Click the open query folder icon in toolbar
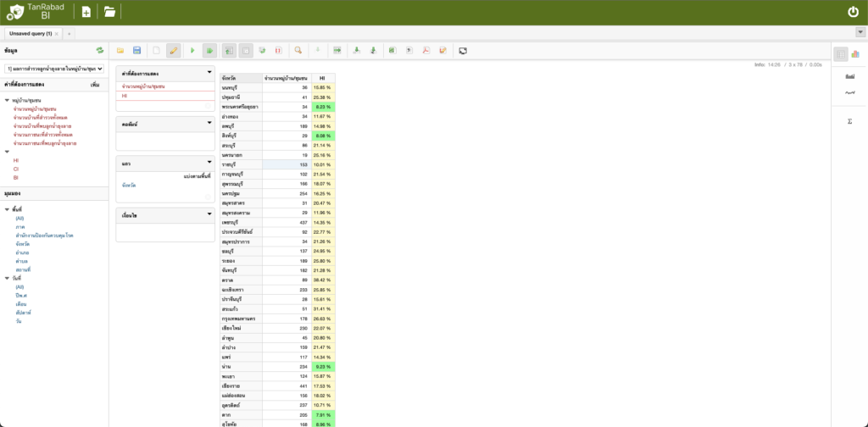Image resolution: width=868 pixels, height=427 pixels. pyautogui.click(x=120, y=51)
